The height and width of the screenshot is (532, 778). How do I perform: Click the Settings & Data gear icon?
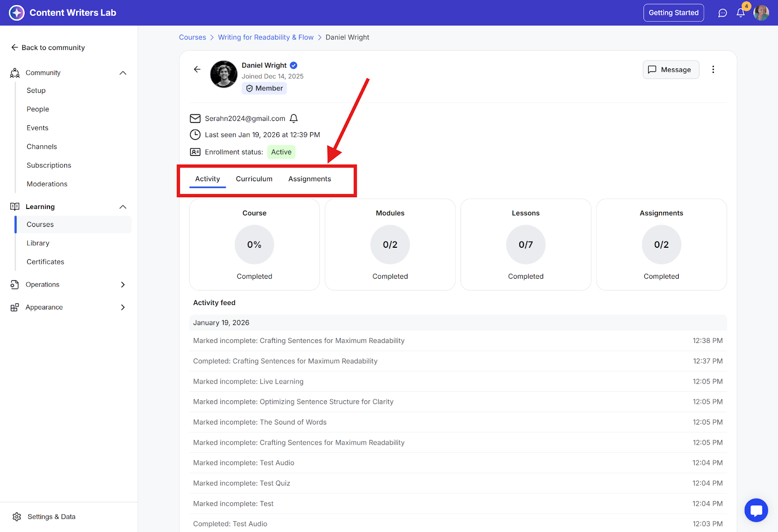click(x=17, y=516)
